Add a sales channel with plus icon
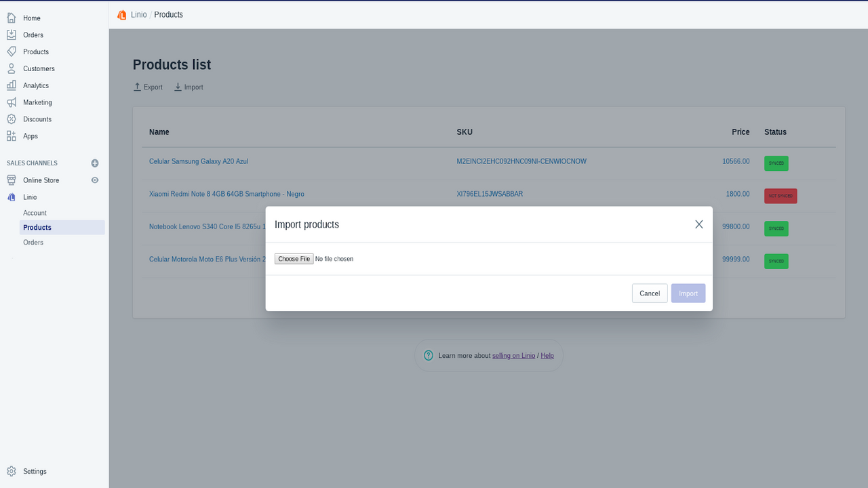Viewport: 868px width, 488px height. (x=95, y=163)
